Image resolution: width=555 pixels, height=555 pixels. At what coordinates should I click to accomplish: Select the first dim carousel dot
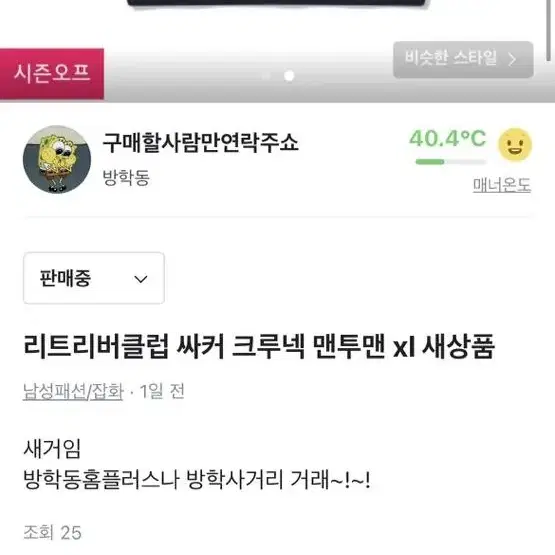point(266,76)
